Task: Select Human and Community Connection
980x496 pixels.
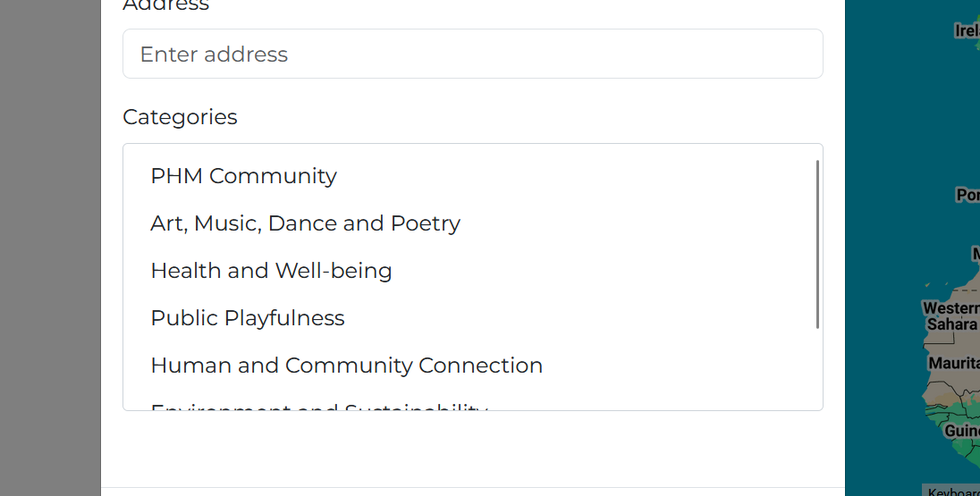Action: 346,366
